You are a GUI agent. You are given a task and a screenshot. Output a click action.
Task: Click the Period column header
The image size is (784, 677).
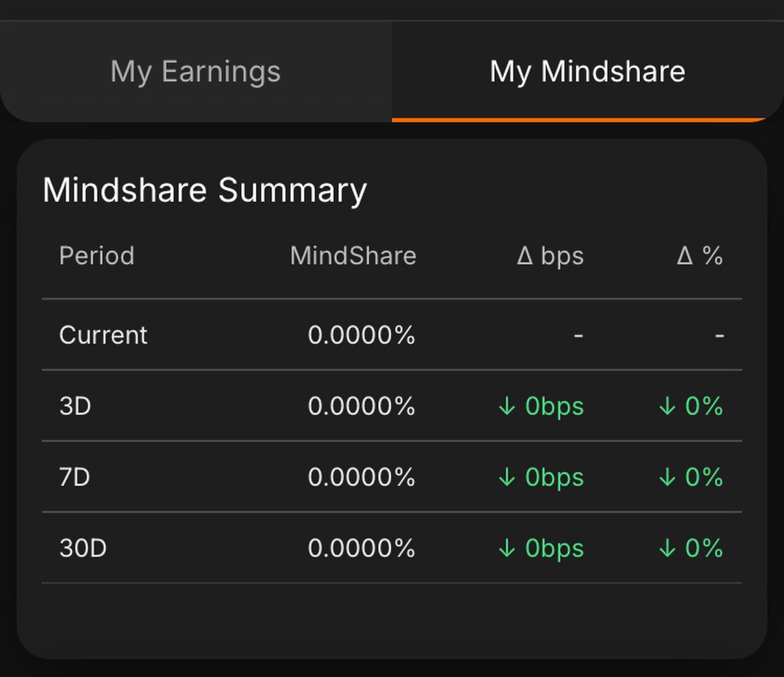pos(97,256)
